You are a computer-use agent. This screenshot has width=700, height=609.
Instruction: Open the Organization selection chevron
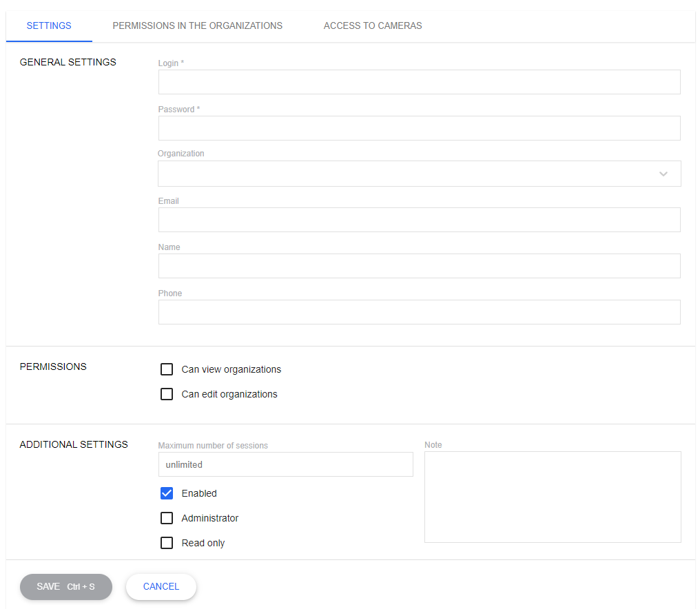point(663,173)
